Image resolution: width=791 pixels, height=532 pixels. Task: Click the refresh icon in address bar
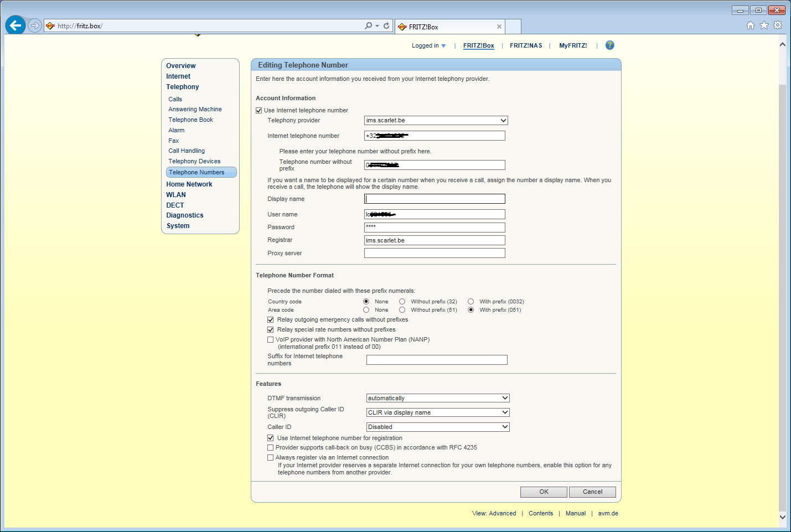tap(386, 25)
